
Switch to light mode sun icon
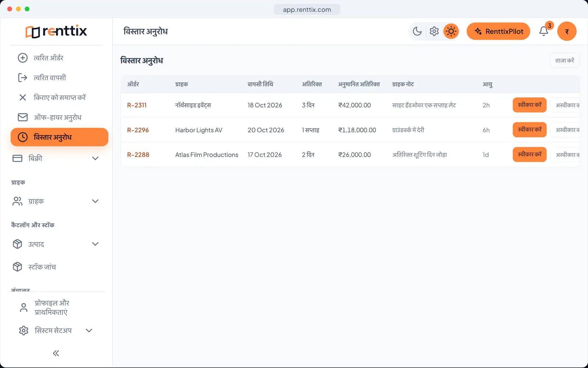pyautogui.click(x=451, y=31)
